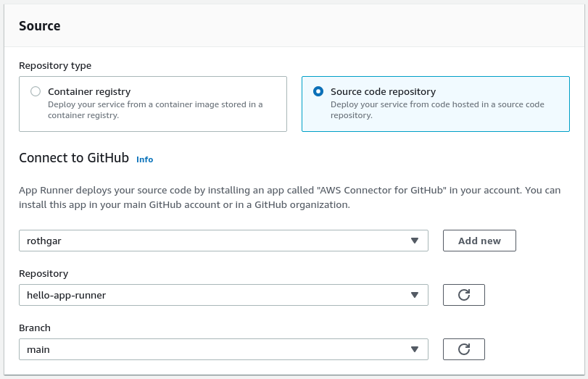Image resolution: width=588 pixels, height=379 pixels.
Task: Click the Branch field label
Action: pos(35,328)
